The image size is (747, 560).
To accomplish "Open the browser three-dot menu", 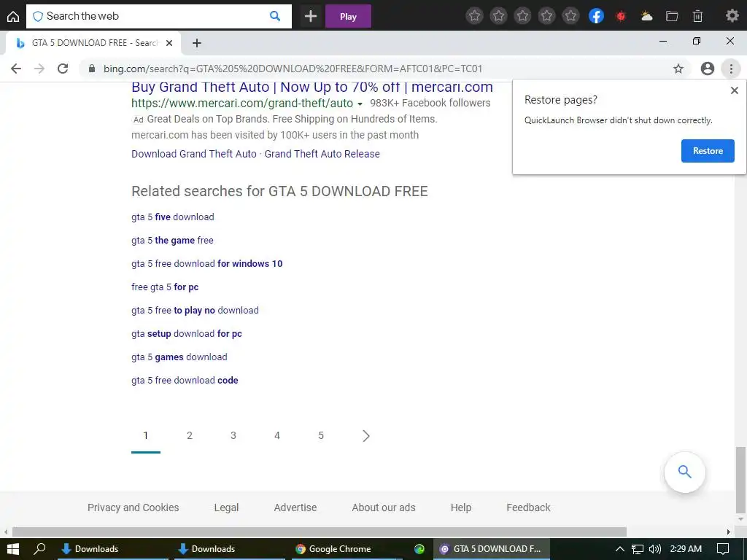I will [x=731, y=69].
